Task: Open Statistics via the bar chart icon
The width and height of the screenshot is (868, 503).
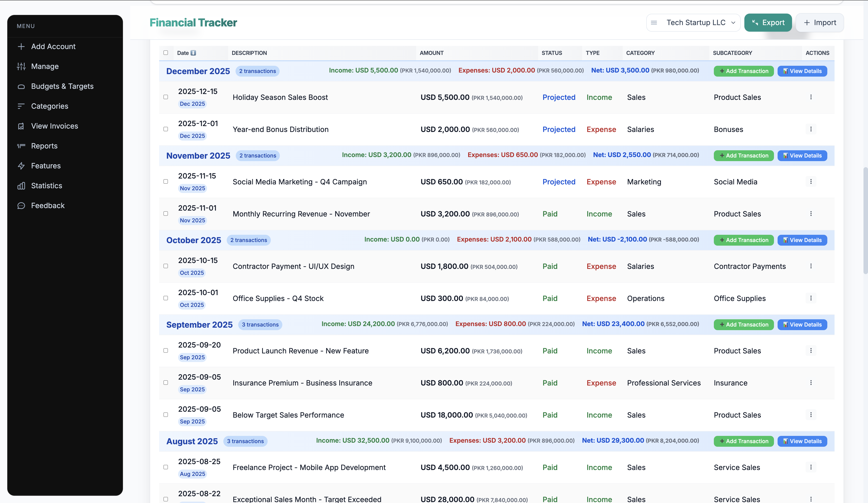Action: tap(21, 186)
